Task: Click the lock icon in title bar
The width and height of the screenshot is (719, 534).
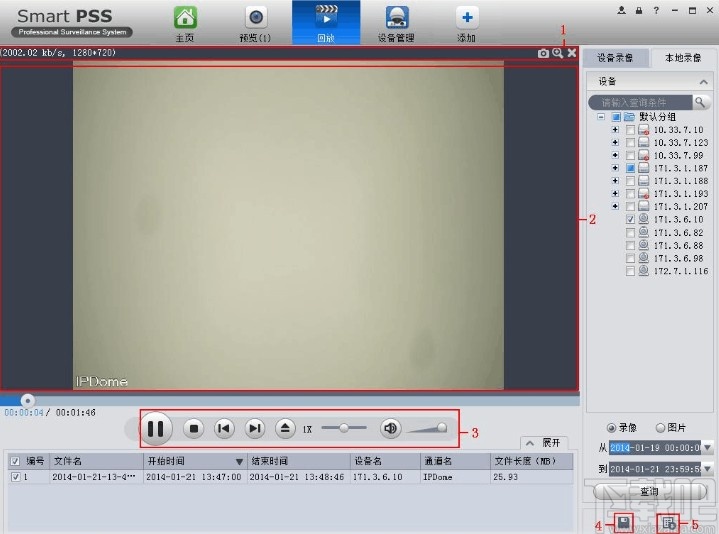Action: tap(639, 10)
